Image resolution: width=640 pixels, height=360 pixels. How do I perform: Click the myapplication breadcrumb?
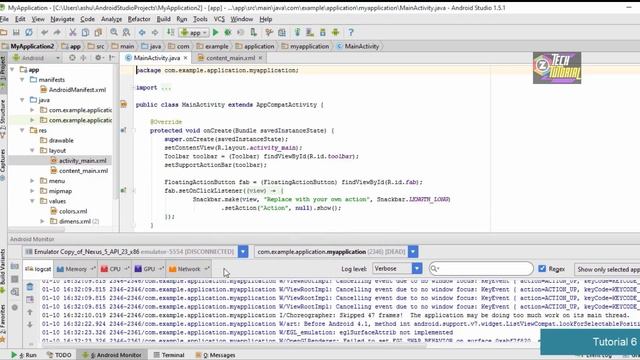305,46
